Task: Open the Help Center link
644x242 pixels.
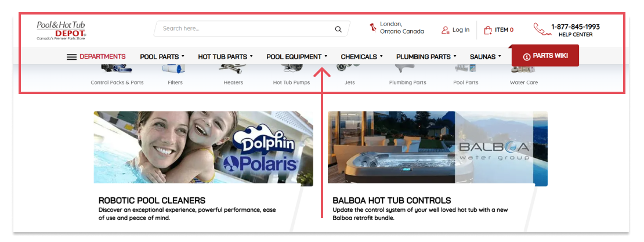Action: tap(576, 35)
